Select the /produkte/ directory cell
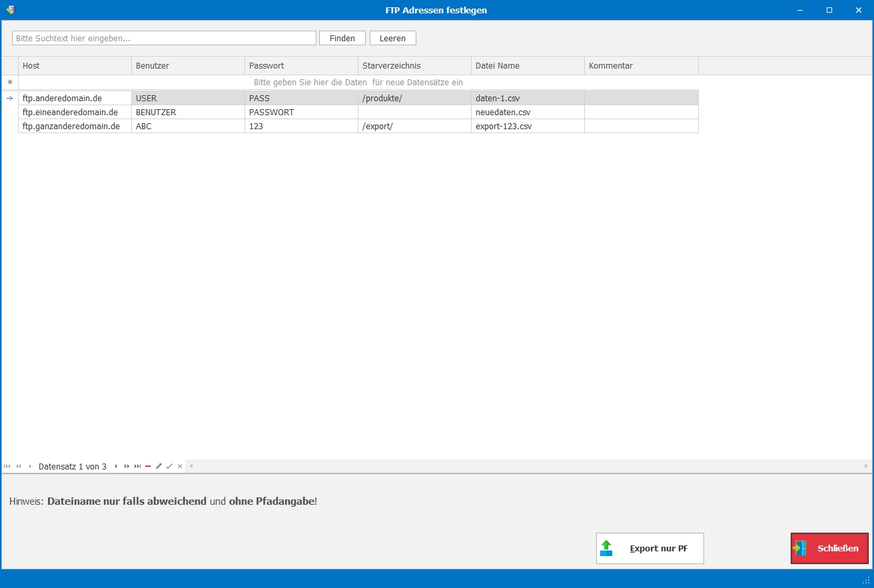Image resolution: width=874 pixels, height=588 pixels. pos(415,98)
